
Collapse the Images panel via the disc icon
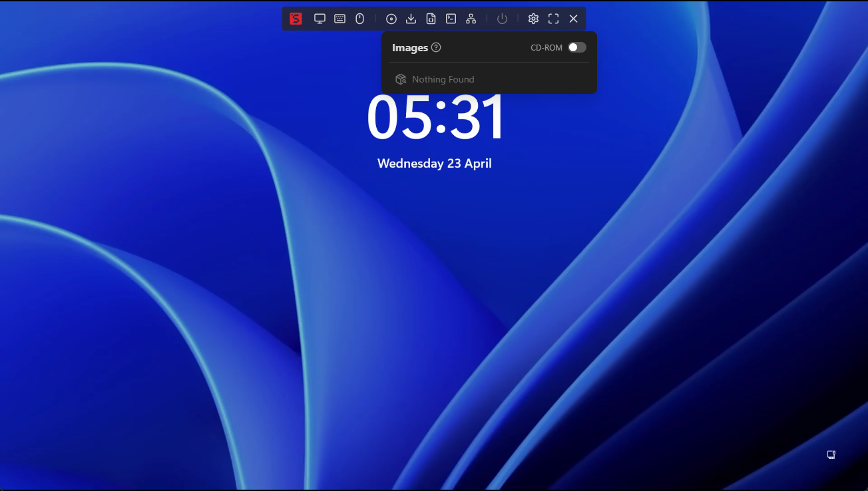click(x=391, y=19)
